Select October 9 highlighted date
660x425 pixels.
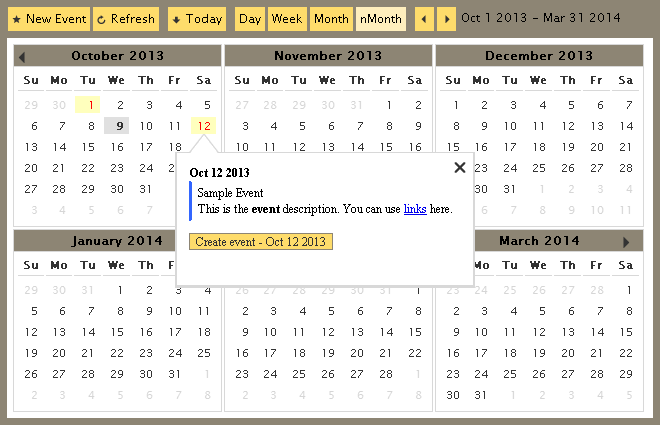[x=119, y=126]
